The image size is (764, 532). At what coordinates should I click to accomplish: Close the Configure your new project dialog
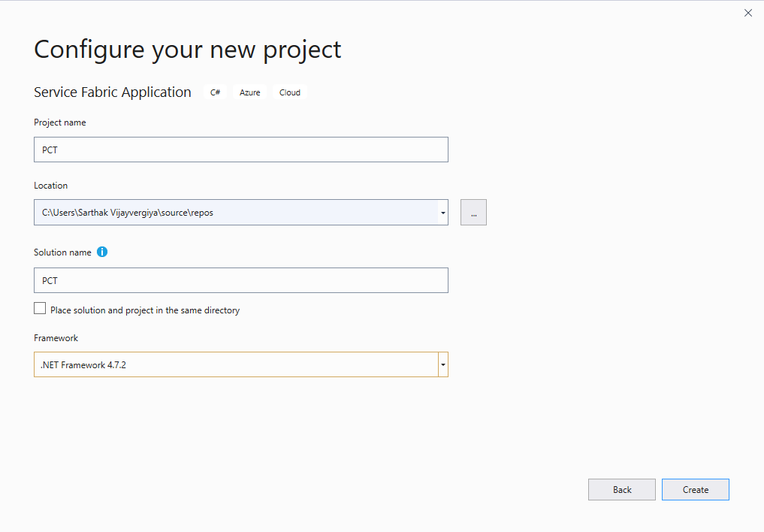747,13
